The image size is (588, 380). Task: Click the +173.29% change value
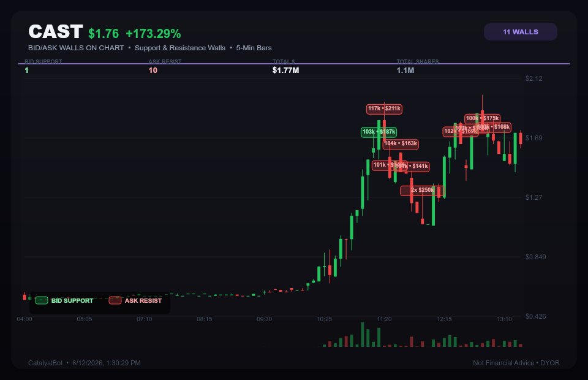point(153,33)
